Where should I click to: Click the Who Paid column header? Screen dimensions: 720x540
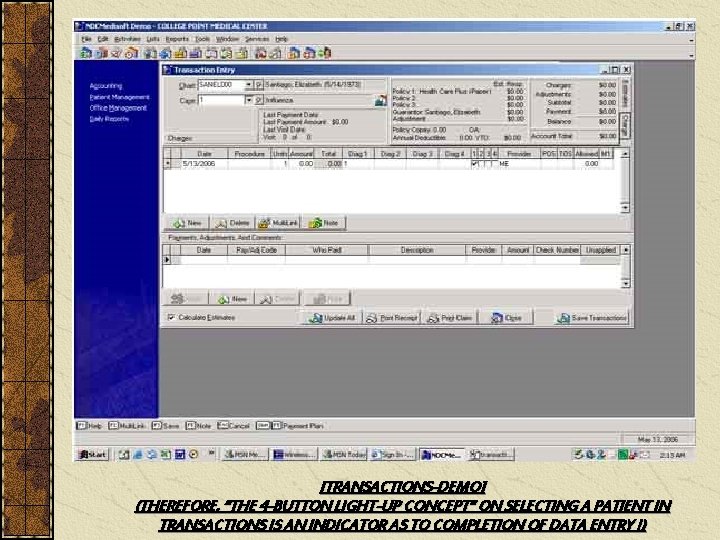(x=326, y=250)
